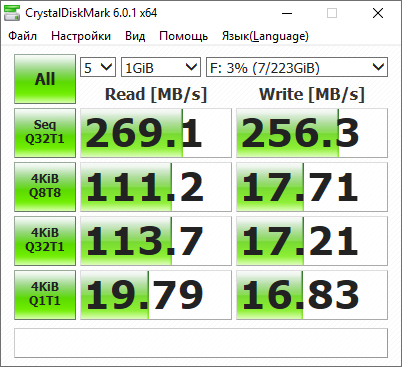The image size is (402, 367).
Task: Minimize the CrystalDiskMark window
Action: pyautogui.click(x=287, y=13)
